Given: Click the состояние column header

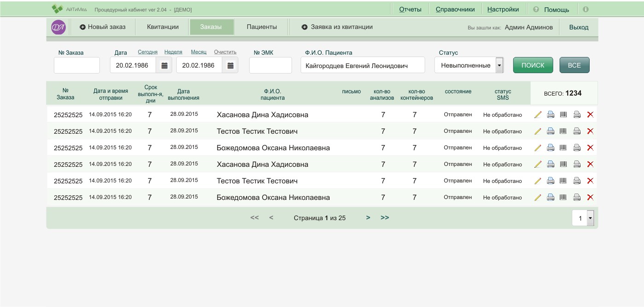Looking at the screenshot, I should (x=458, y=92).
